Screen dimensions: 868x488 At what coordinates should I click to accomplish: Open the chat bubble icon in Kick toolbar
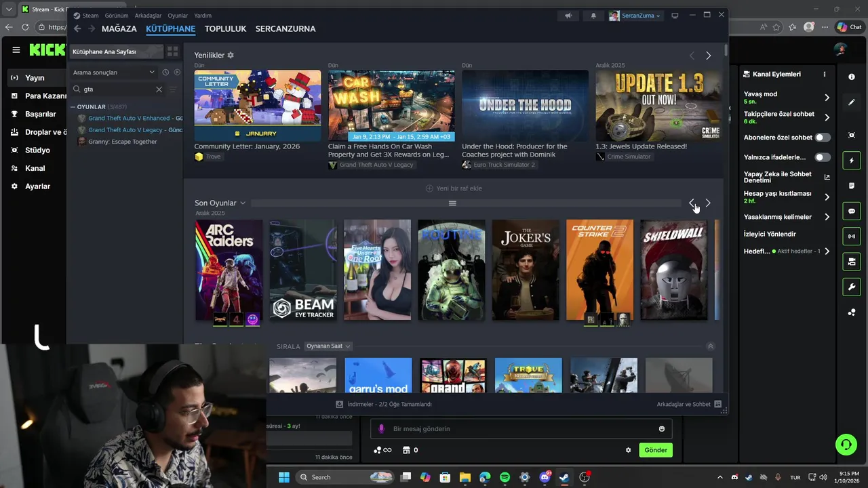point(852,211)
